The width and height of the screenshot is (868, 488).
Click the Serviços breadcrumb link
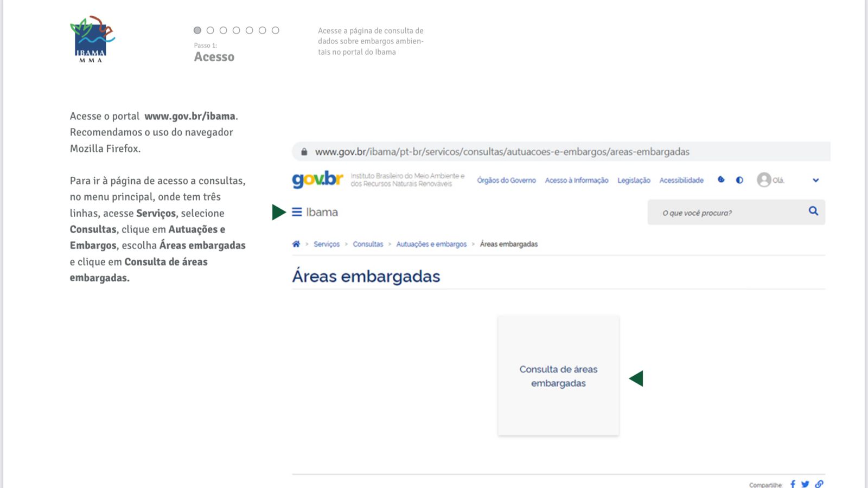327,244
